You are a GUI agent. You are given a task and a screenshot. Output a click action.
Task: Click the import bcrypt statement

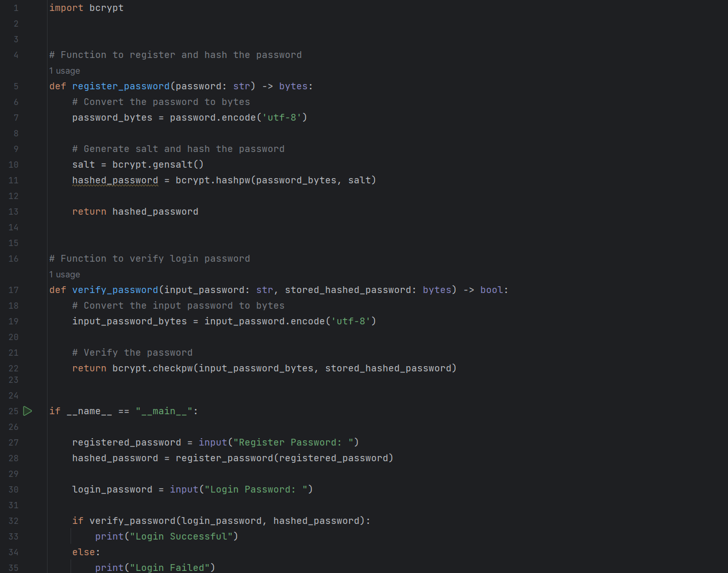click(x=86, y=7)
